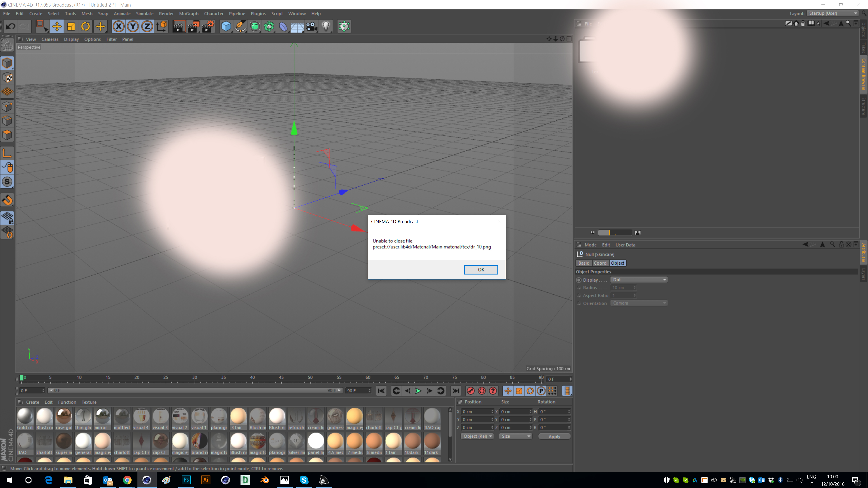Click the Render View clapperboard icon
Screen dimensions: 868x488
(179, 26)
